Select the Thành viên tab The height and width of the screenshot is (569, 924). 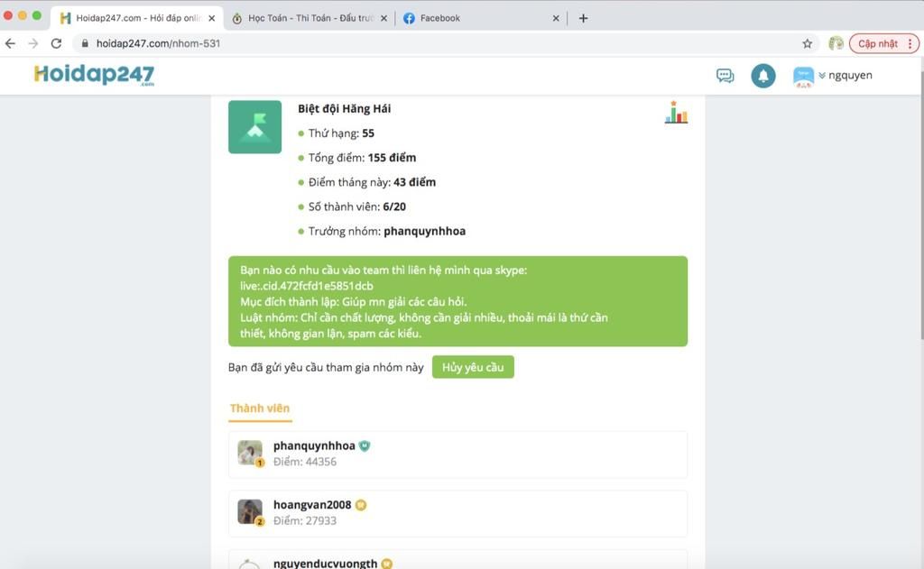point(260,408)
